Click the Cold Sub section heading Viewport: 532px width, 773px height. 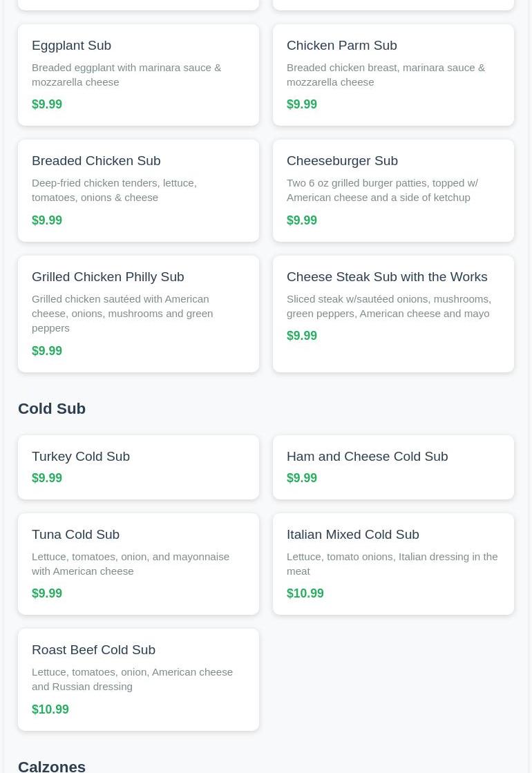click(52, 408)
